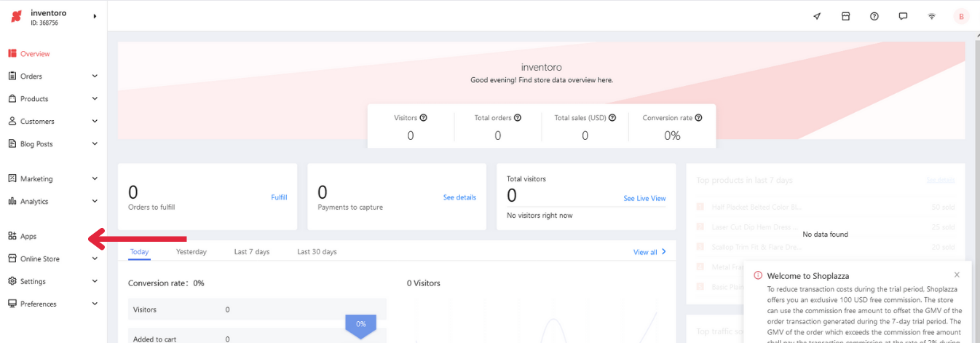Screen dimensions: 980x343
Task: Click the alert icon in Welcome notification
Action: (x=758, y=275)
